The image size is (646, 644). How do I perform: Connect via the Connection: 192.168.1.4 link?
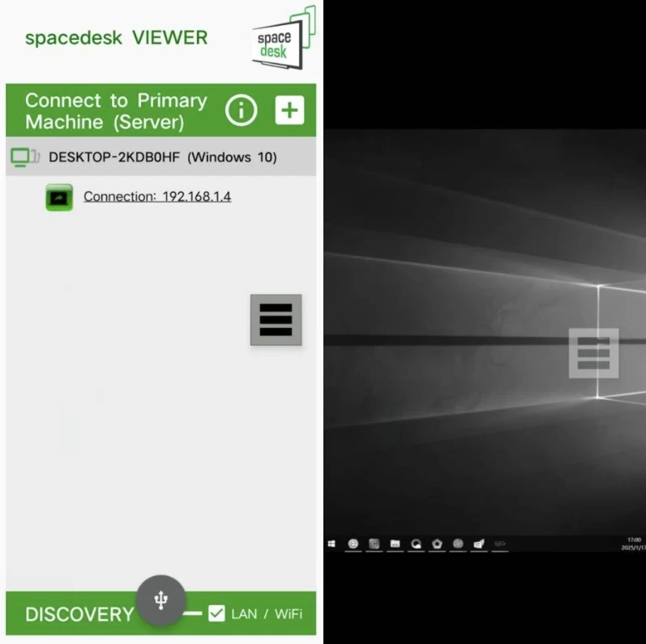[157, 197]
